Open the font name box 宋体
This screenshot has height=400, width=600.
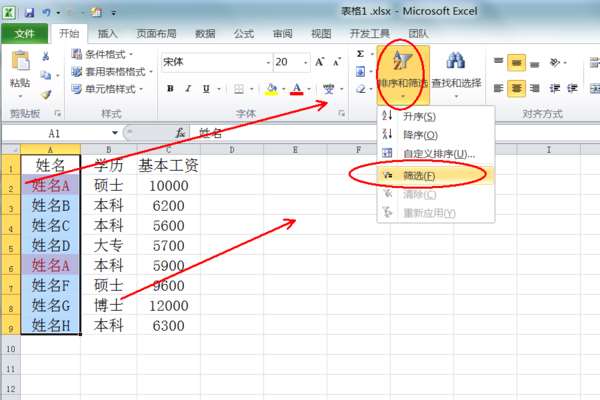(216, 62)
